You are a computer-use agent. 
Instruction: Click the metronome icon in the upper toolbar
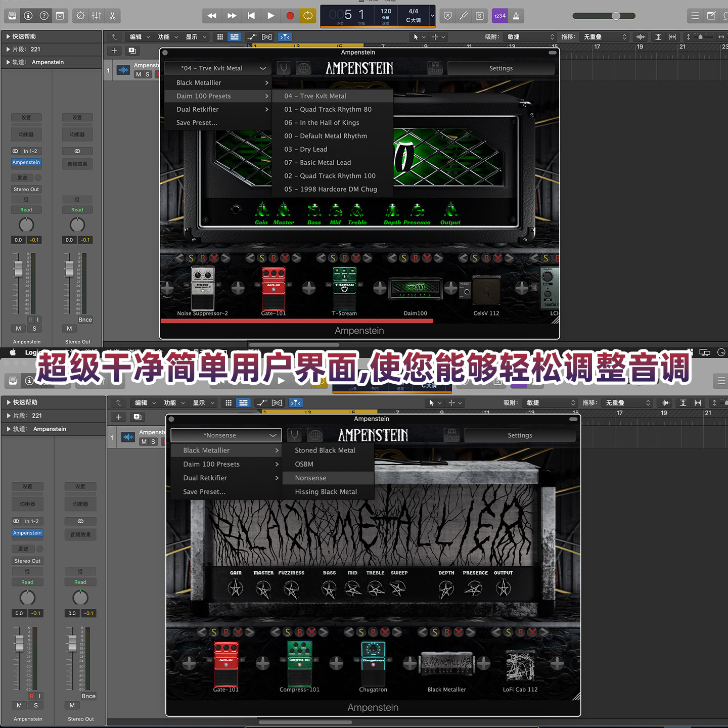point(516,16)
